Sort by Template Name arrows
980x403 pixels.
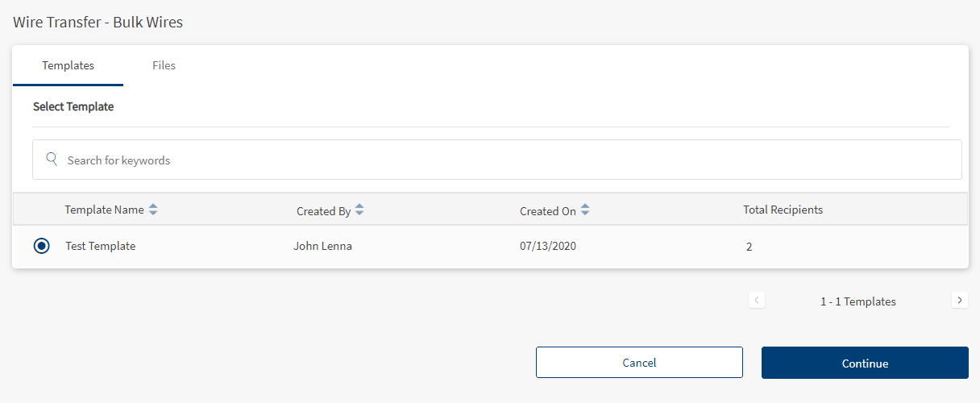(x=153, y=210)
